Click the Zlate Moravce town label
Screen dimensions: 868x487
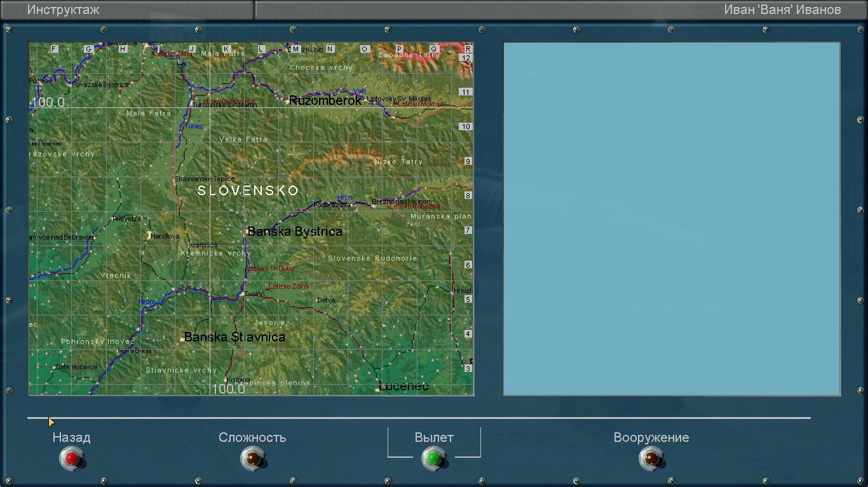76,367
